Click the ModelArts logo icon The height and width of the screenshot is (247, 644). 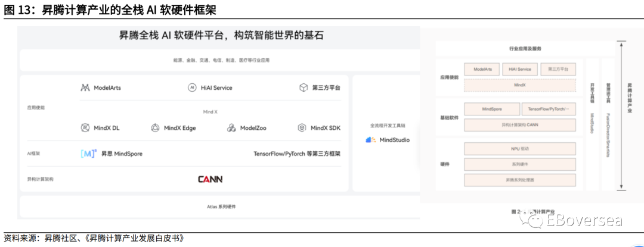point(85,87)
